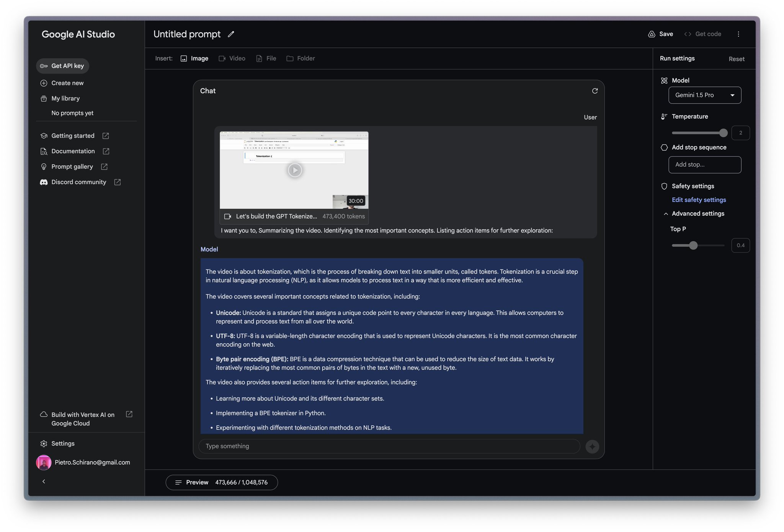
Task: Click the 'No prompts yet' text
Action: [72, 113]
